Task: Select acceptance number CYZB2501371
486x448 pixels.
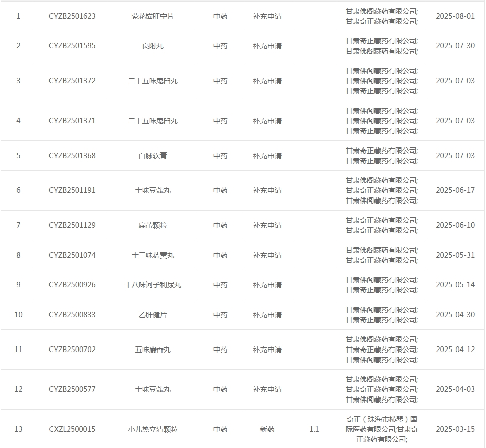Action: [x=72, y=121]
